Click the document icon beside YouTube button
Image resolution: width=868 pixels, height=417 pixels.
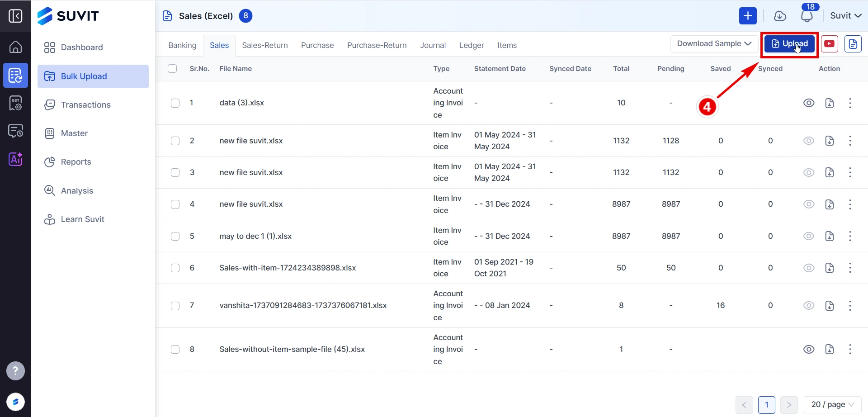[853, 44]
